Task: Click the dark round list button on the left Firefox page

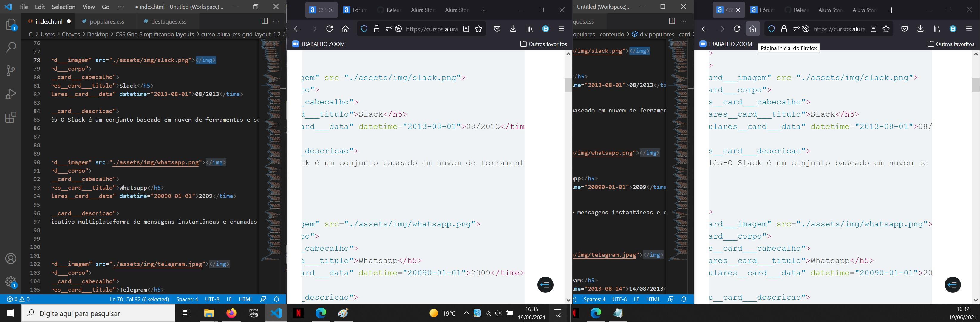Action: [545, 285]
